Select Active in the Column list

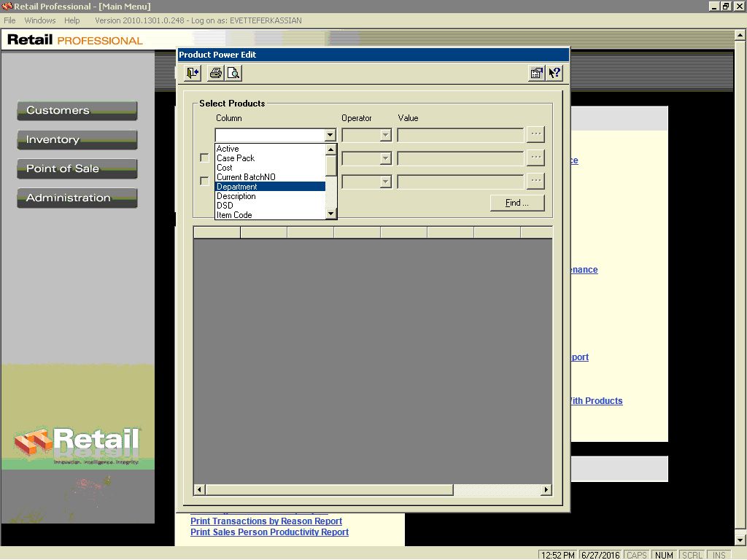tap(270, 149)
